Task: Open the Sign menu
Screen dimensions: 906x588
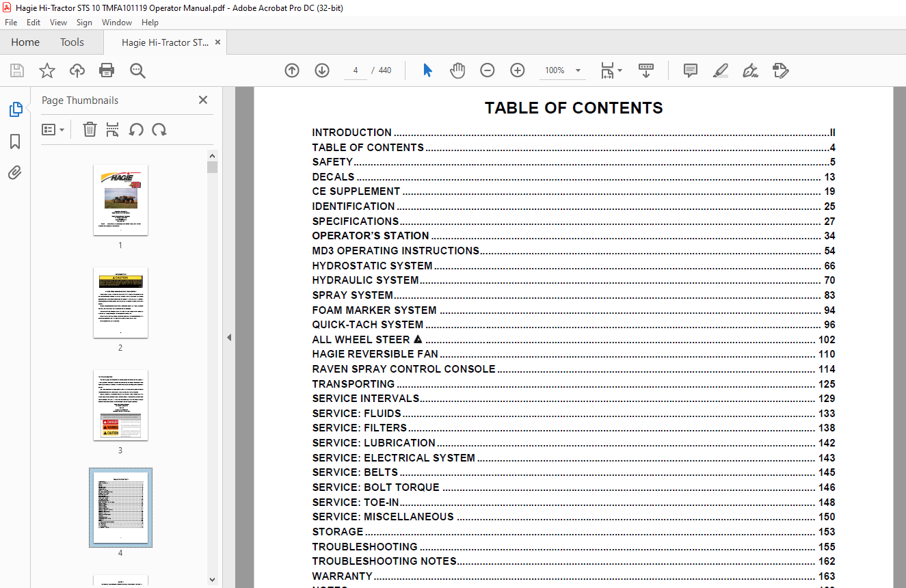Action: pyautogui.click(x=84, y=23)
